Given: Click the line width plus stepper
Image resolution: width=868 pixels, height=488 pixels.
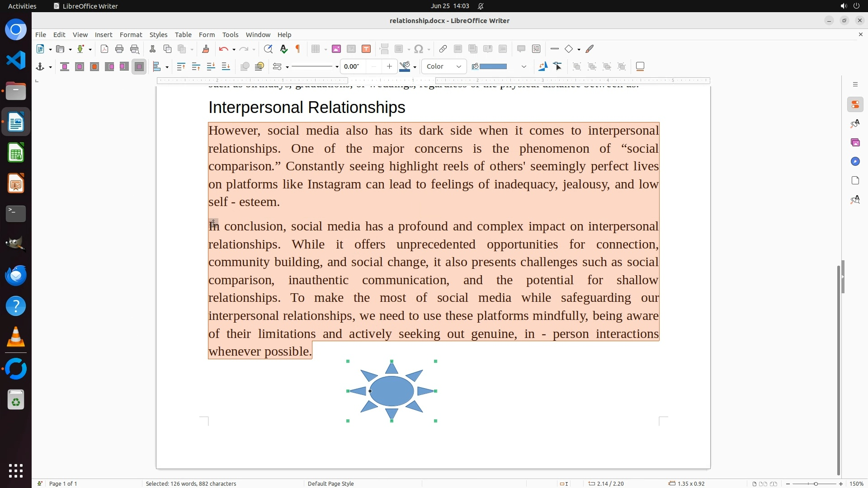Looking at the screenshot, I should [x=389, y=67].
